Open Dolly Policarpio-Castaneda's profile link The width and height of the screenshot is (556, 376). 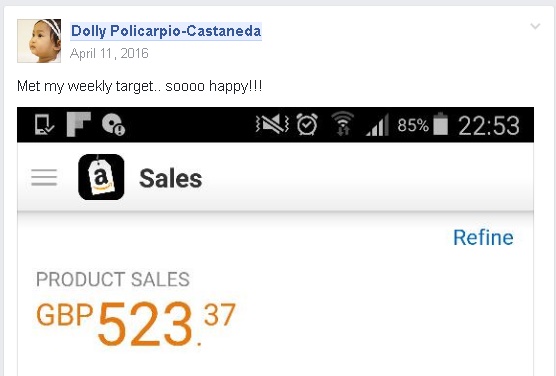coord(166,31)
